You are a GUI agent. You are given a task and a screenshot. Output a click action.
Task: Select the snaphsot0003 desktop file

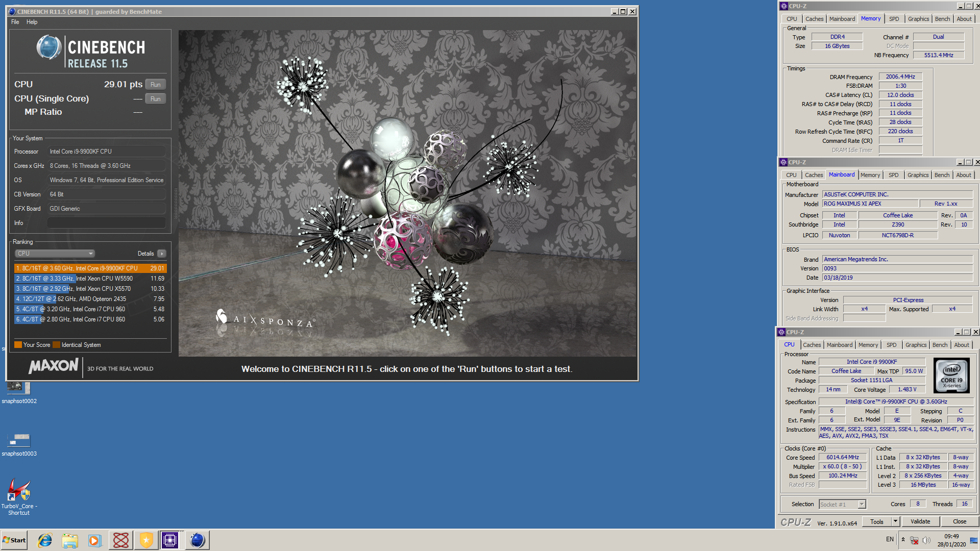19,444
